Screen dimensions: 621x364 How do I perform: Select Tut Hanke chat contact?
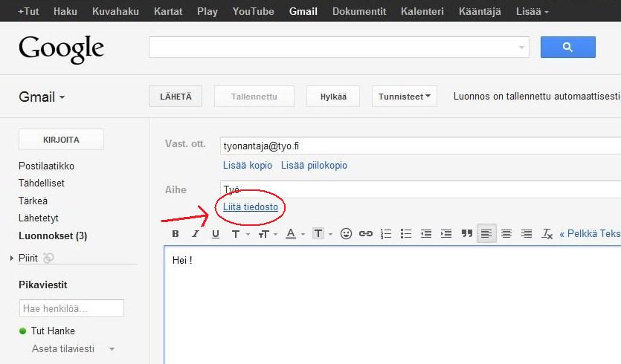53,331
